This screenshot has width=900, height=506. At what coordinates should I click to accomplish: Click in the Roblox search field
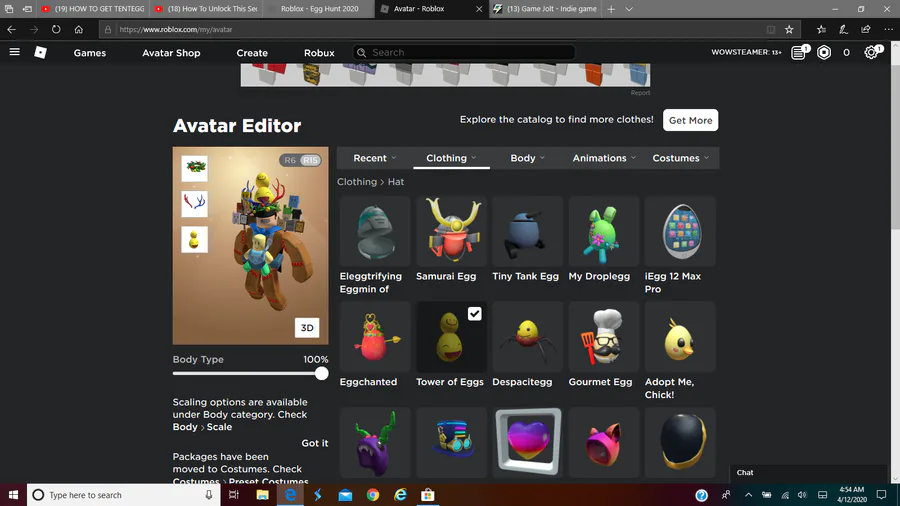[x=464, y=52]
